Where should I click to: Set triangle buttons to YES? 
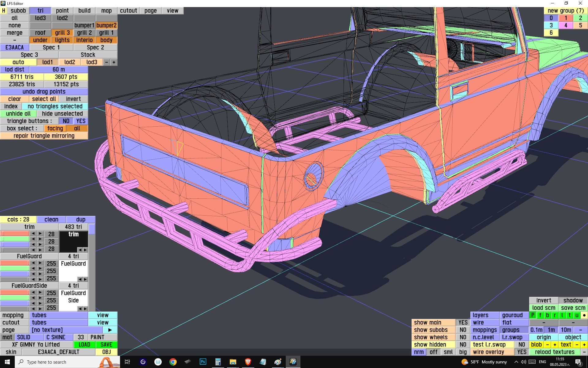pos(81,121)
